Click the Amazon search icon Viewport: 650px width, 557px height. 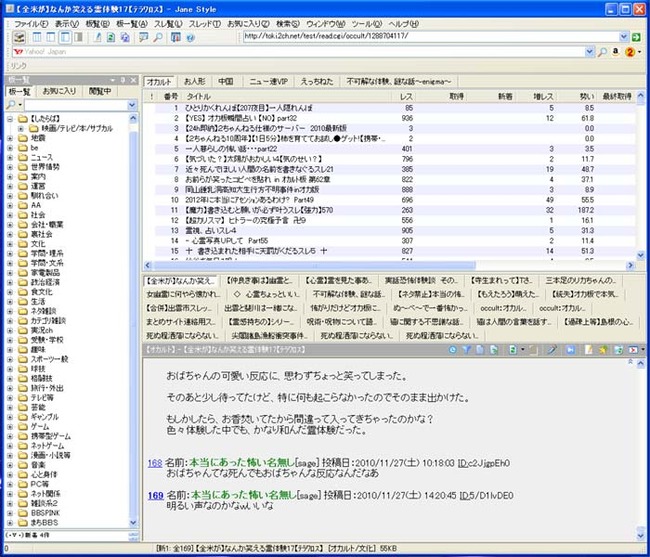click(x=616, y=52)
